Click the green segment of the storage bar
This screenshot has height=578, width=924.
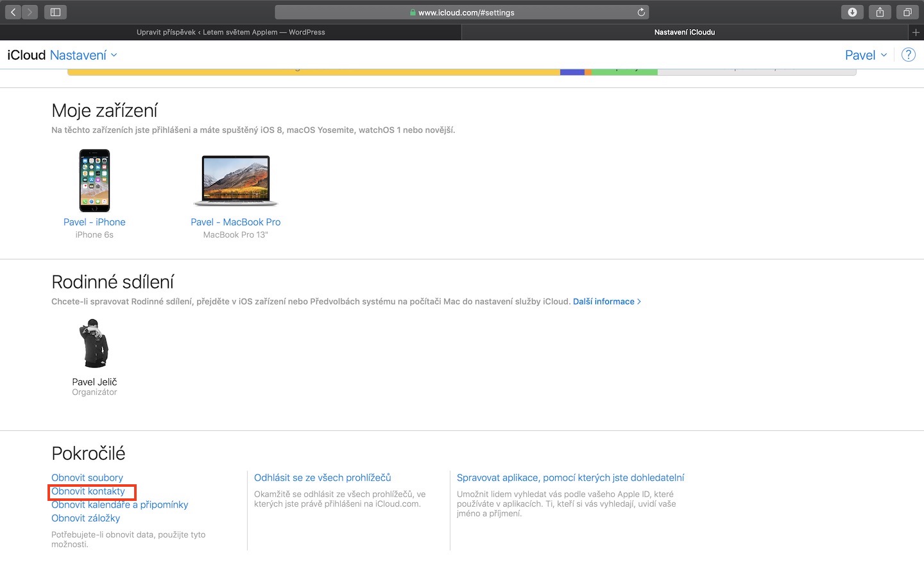(625, 72)
